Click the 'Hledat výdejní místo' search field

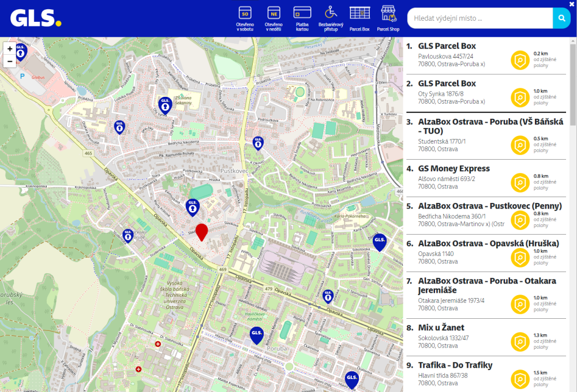[480, 18]
